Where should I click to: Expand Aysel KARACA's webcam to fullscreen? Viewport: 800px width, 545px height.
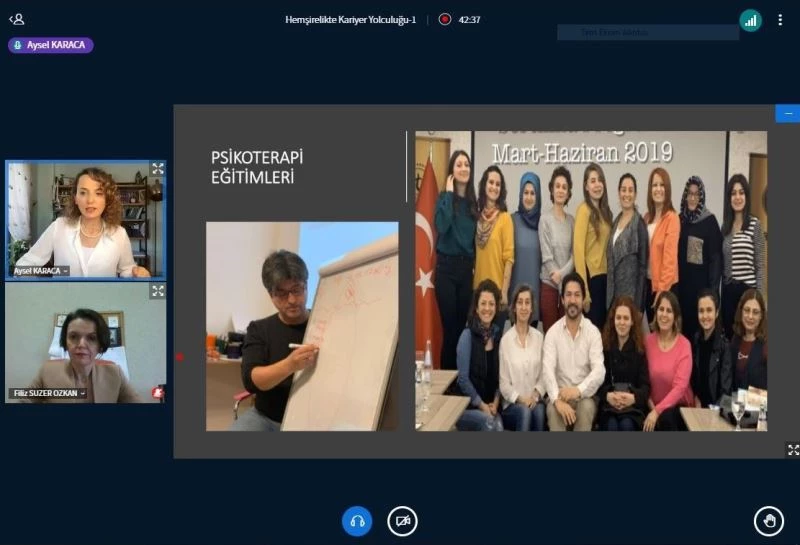[x=157, y=169]
